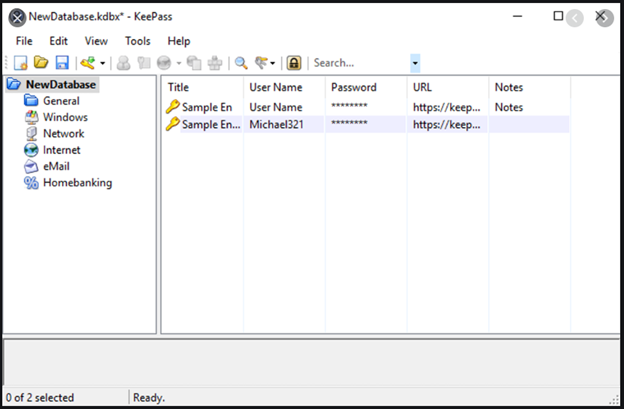The image size is (624, 409).
Task: Click the Network group server icon
Action: click(31, 134)
